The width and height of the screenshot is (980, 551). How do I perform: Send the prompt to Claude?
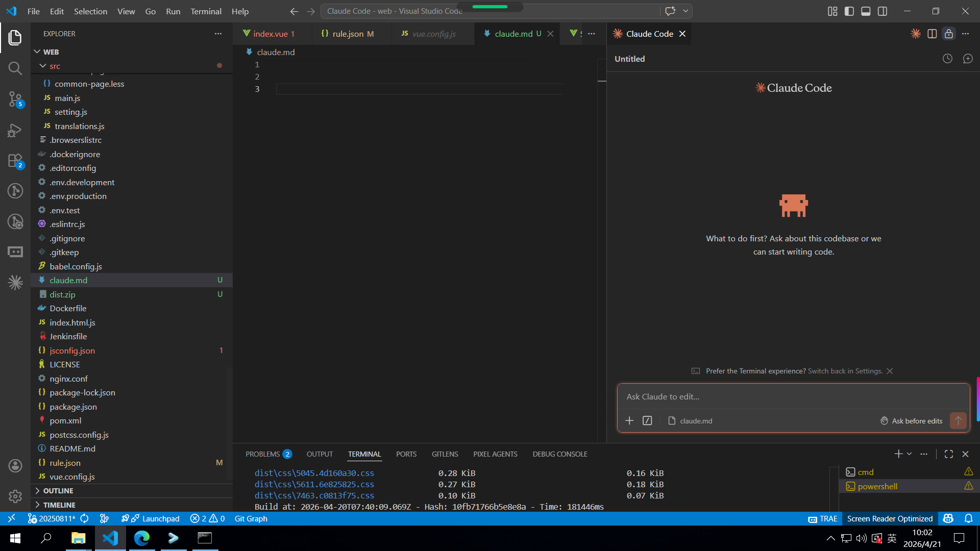[x=958, y=420]
